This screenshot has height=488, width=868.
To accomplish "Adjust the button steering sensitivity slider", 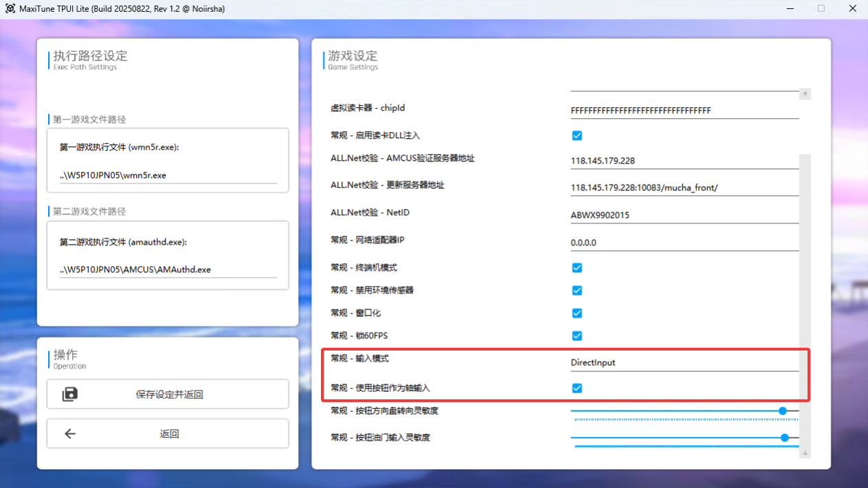I will (x=782, y=411).
